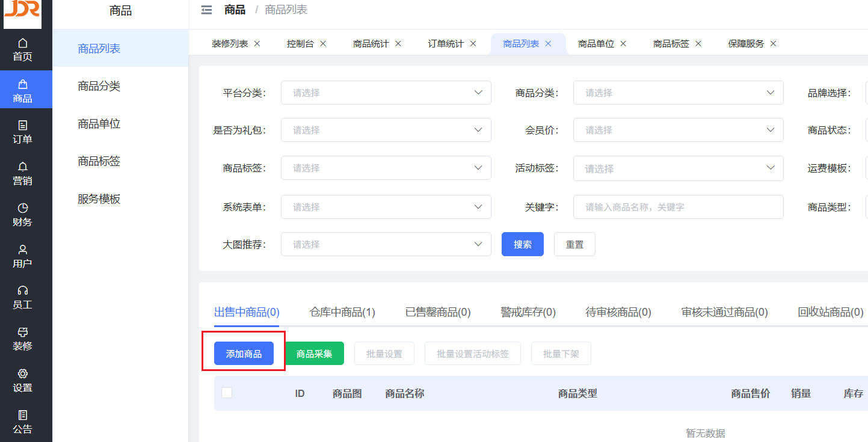Switch to the 装修列表 tab
Image resolution: width=868 pixels, height=442 pixels.
point(230,44)
